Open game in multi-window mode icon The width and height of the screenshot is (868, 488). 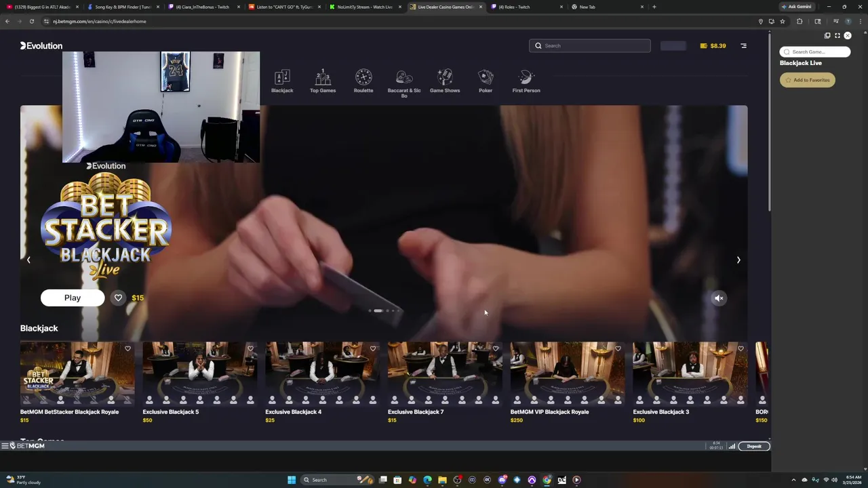pos(827,35)
